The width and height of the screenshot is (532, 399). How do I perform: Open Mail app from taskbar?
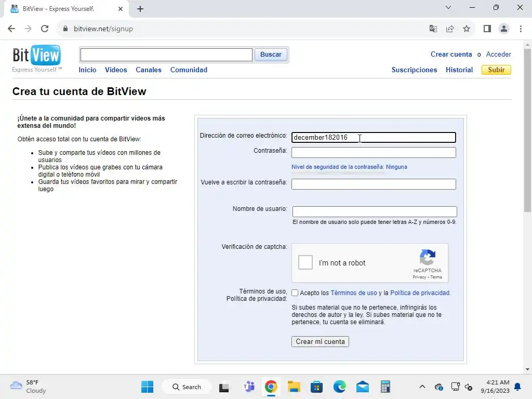pyautogui.click(x=362, y=387)
